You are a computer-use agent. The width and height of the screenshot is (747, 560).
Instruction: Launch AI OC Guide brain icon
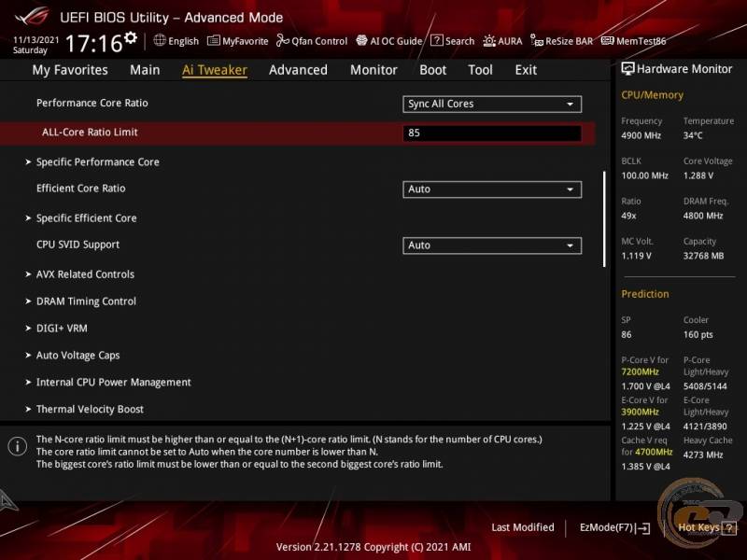(x=362, y=40)
